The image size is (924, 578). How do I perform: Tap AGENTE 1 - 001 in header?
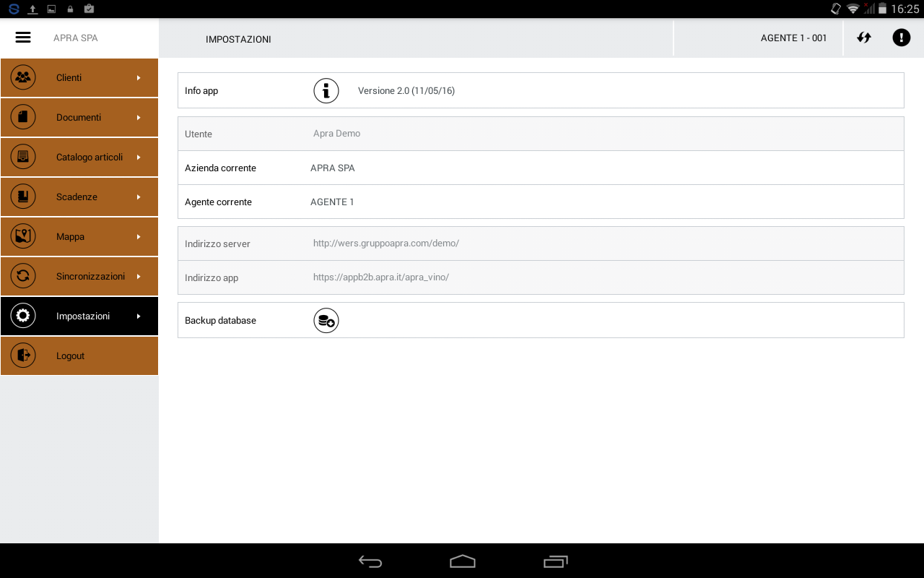(x=793, y=38)
